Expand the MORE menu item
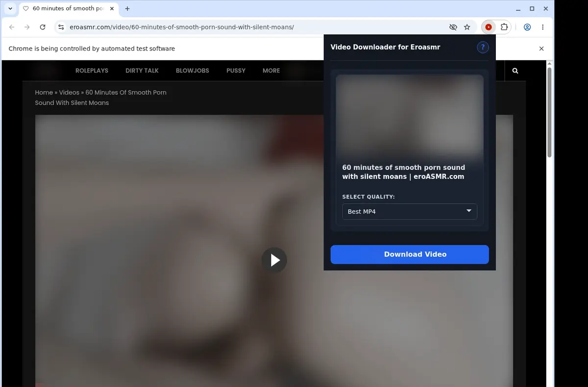Screen dimensions: 588x387 point(271,71)
